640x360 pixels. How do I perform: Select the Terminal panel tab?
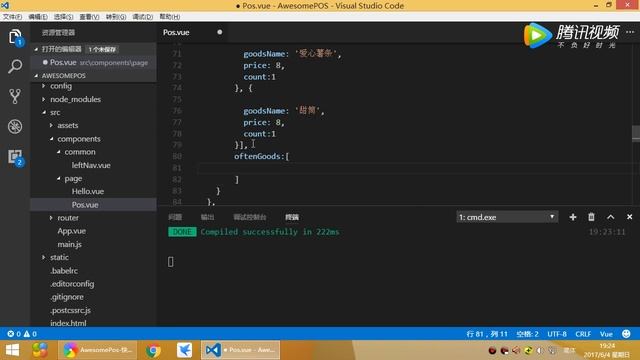coord(292,217)
